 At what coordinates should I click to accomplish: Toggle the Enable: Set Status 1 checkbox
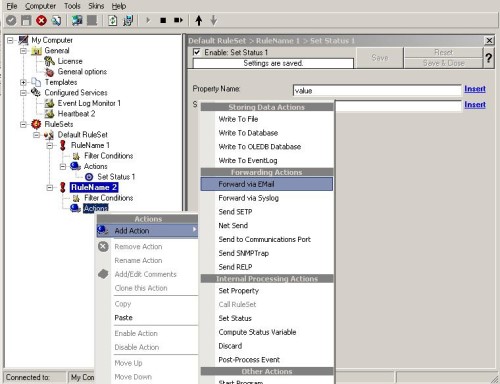(x=197, y=52)
